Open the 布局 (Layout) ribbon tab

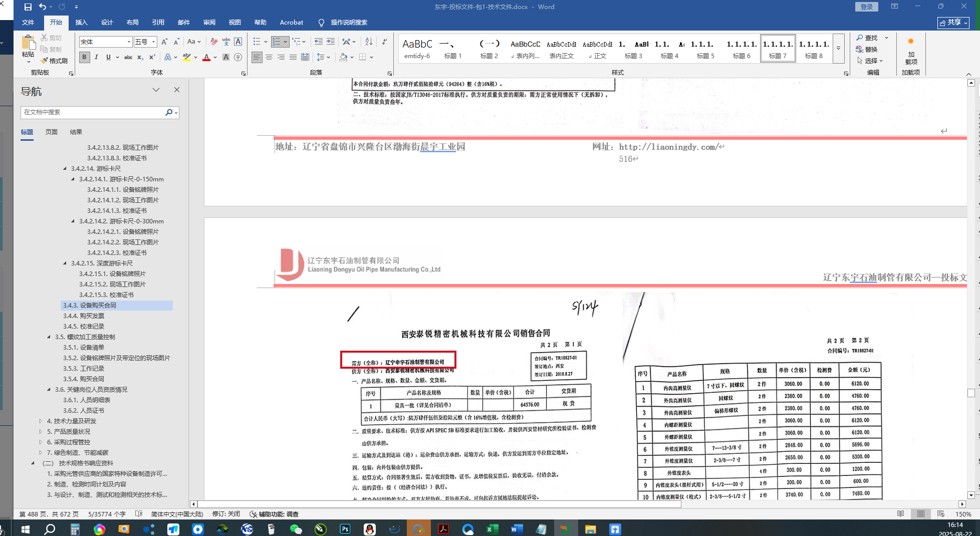pos(132,23)
